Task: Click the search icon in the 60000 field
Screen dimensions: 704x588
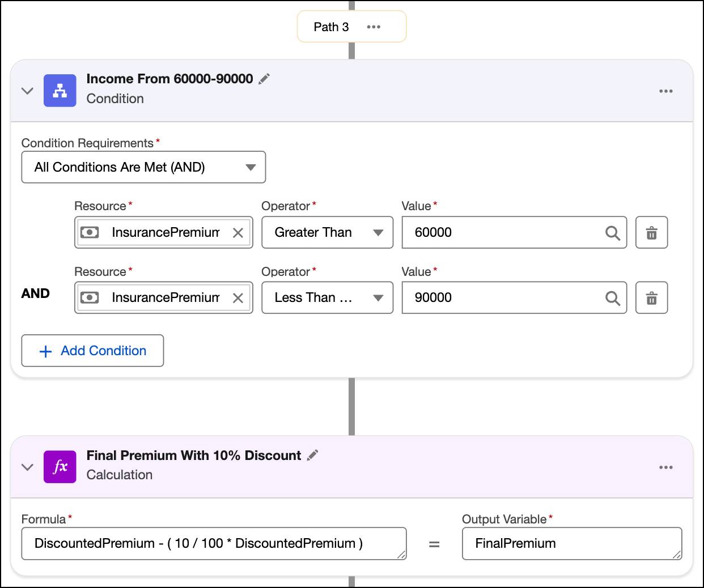Action: pyautogui.click(x=612, y=233)
